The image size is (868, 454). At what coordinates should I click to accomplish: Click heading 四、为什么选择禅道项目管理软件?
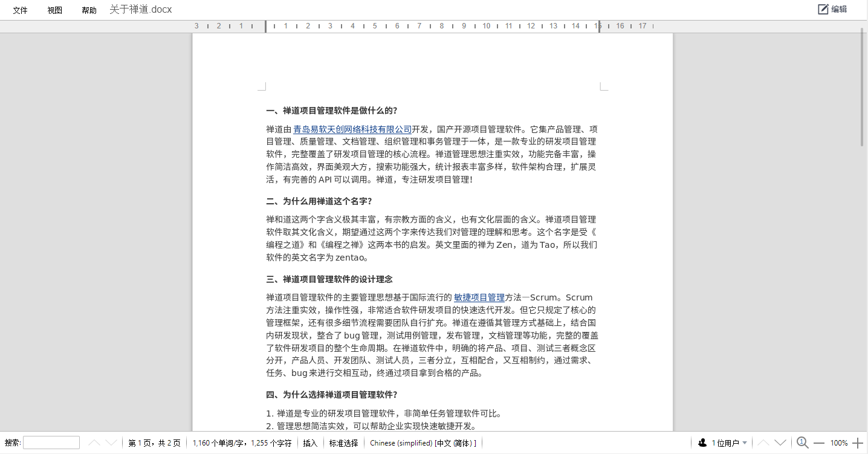click(x=332, y=395)
